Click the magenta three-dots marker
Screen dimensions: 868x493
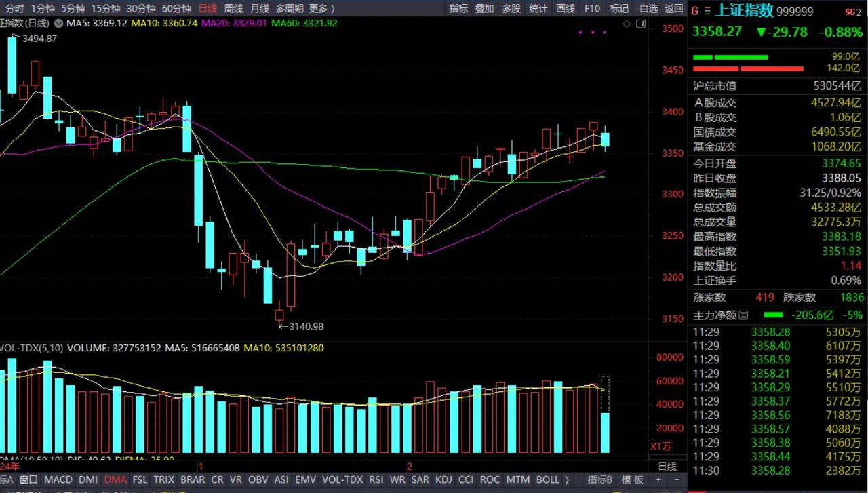[592, 32]
